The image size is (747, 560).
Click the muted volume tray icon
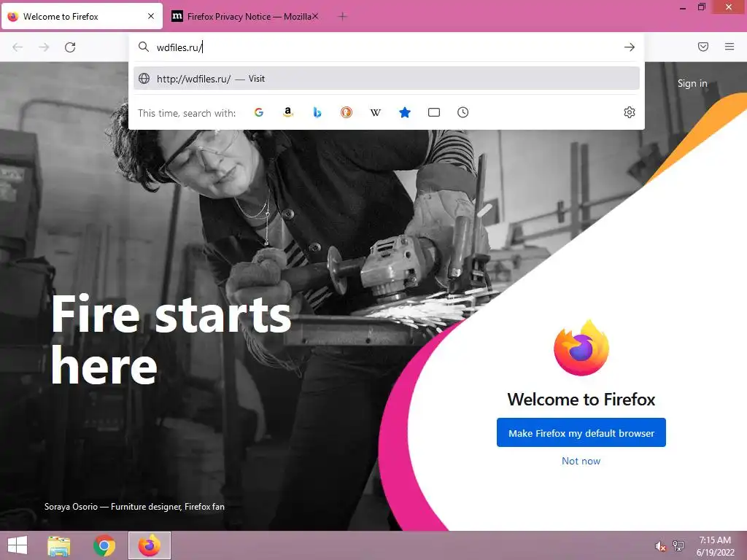click(x=660, y=546)
